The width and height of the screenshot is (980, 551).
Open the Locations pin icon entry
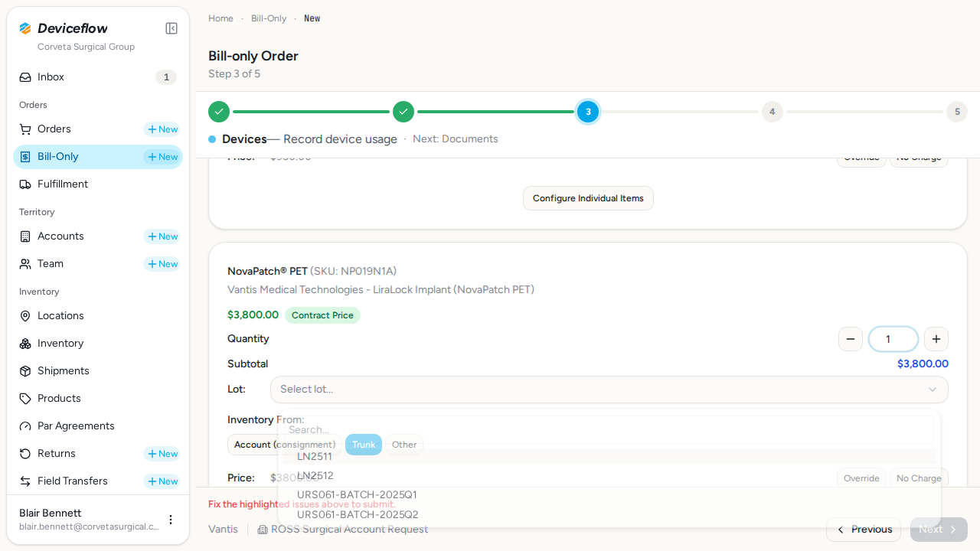(x=98, y=316)
